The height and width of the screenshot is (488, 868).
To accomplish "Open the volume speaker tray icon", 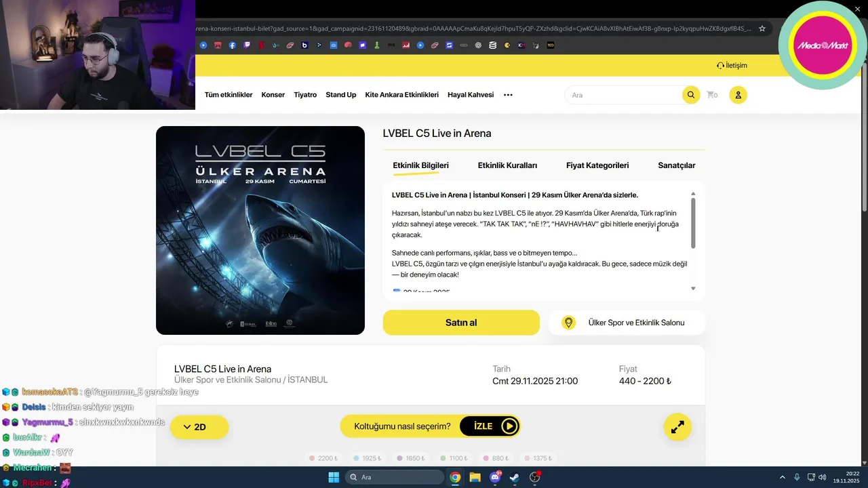I will pos(822,477).
